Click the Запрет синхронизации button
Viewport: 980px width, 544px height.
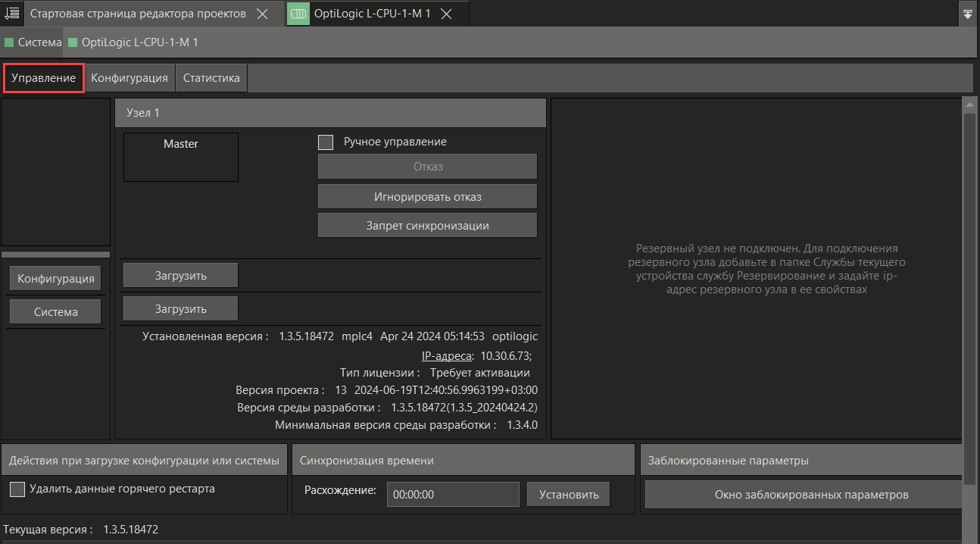tap(427, 225)
